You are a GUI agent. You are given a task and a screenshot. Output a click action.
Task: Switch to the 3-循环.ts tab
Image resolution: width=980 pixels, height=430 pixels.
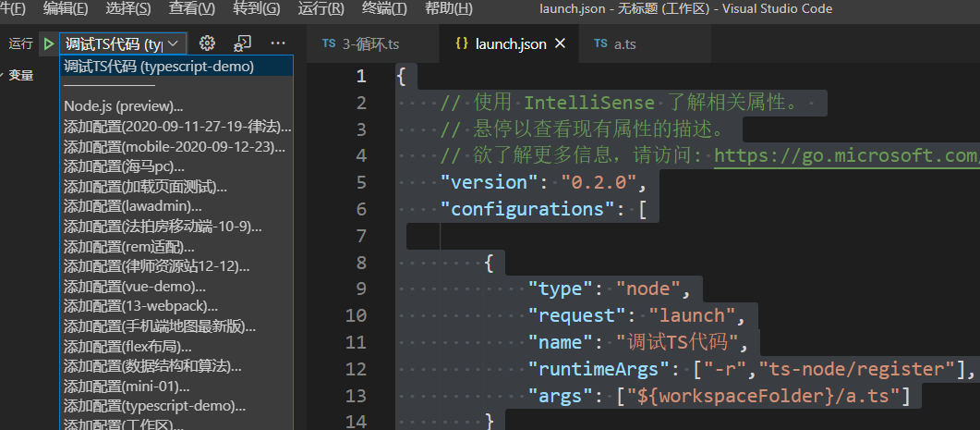coord(373,43)
